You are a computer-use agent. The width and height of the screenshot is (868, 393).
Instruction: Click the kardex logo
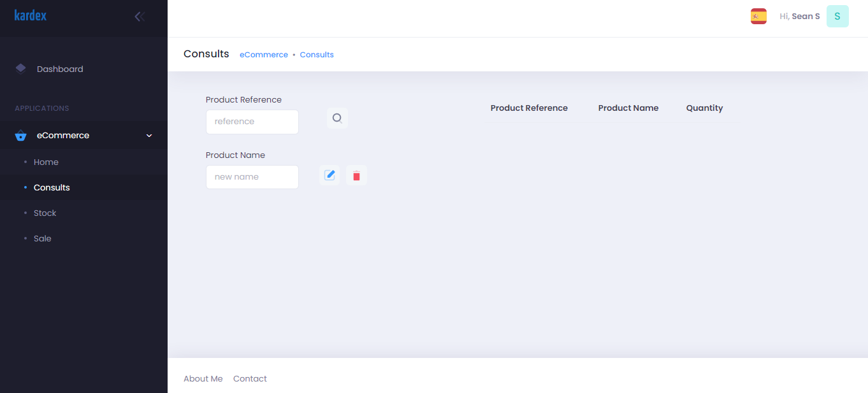[31, 15]
